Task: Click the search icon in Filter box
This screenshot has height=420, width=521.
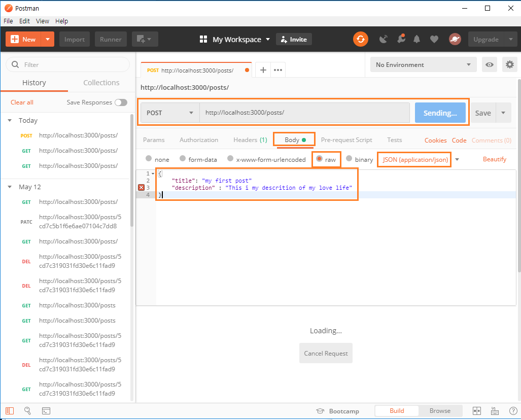Action: coord(15,64)
